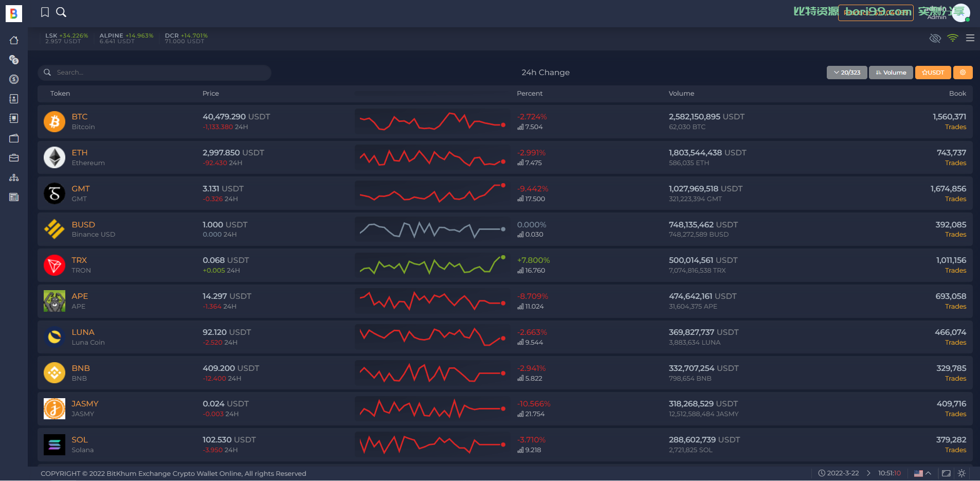This screenshot has height=481, width=980.
Task: Open the hamburger menu at top right
Action: [970, 38]
